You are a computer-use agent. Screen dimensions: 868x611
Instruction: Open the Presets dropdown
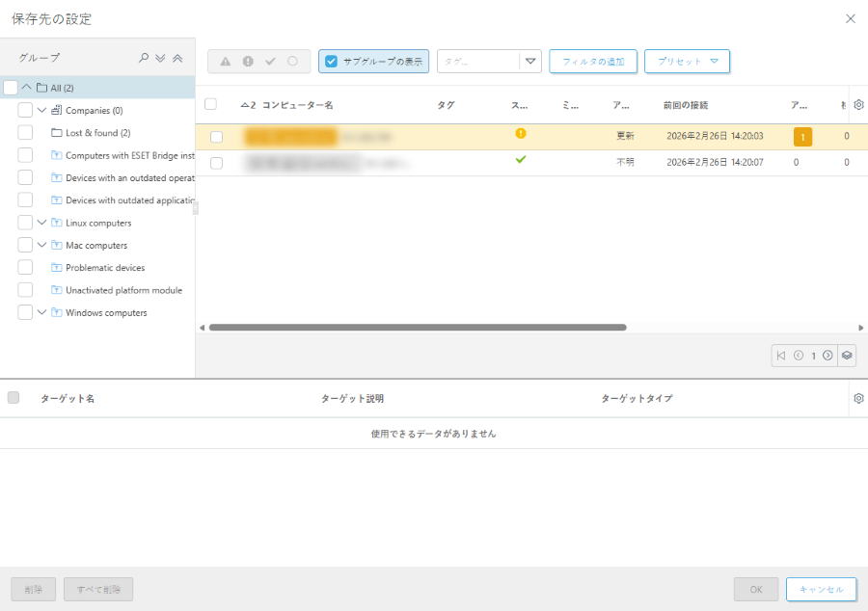click(x=687, y=62)
